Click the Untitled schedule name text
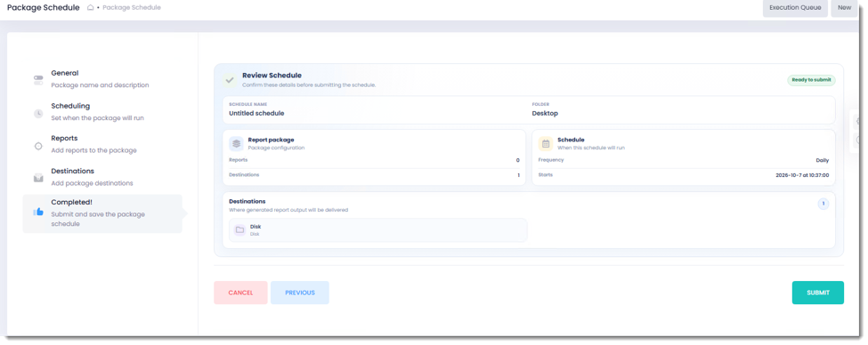868x345 pixels. 256,113
